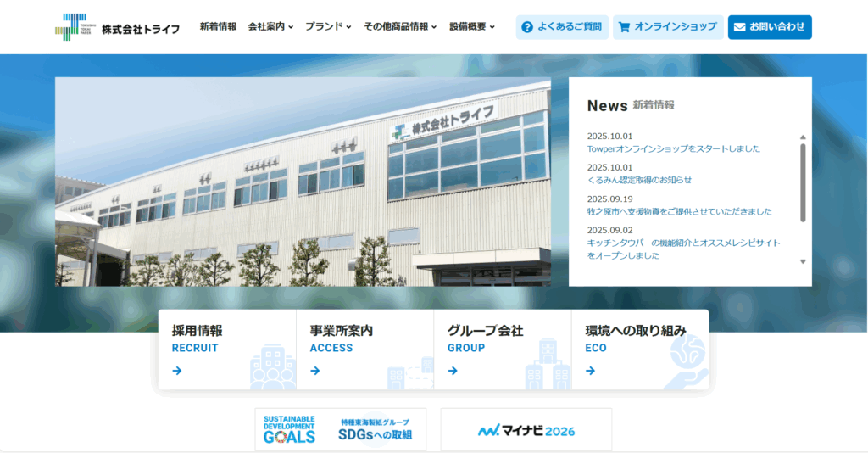Expand the 会社案内 dropdown menu
Viewport: 868px width, 453px height.
click(x=270, y=26)
